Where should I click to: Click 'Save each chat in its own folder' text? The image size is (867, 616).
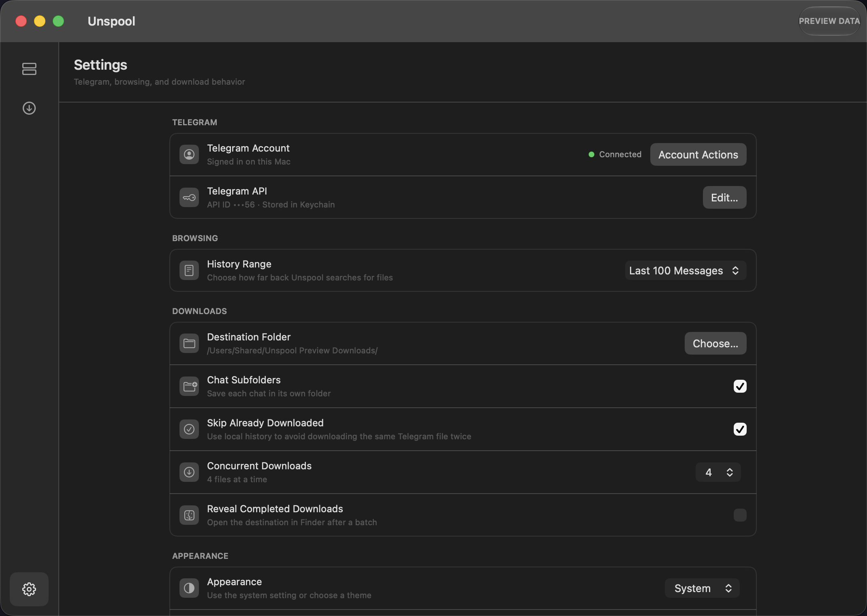coord(269,394)
